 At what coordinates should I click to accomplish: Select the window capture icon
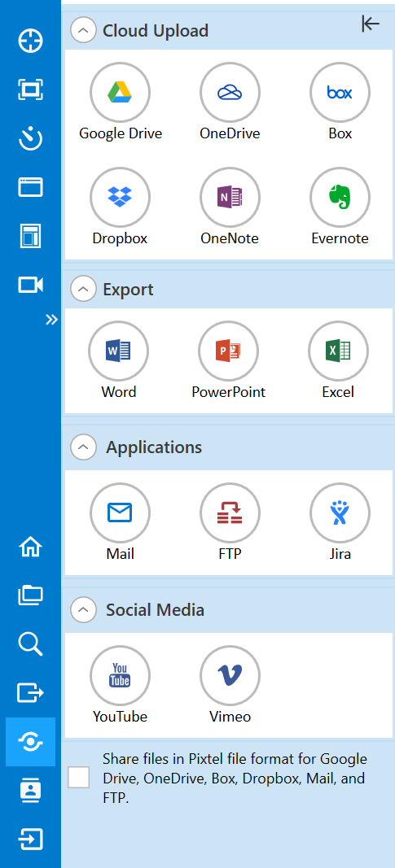(30, 186)
